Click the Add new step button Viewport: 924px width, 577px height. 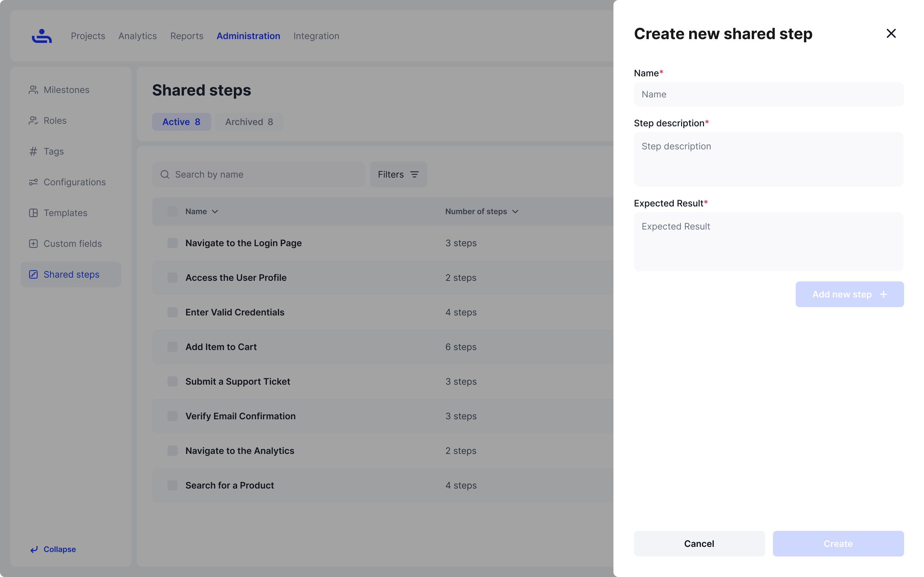[x=850, y=294]
